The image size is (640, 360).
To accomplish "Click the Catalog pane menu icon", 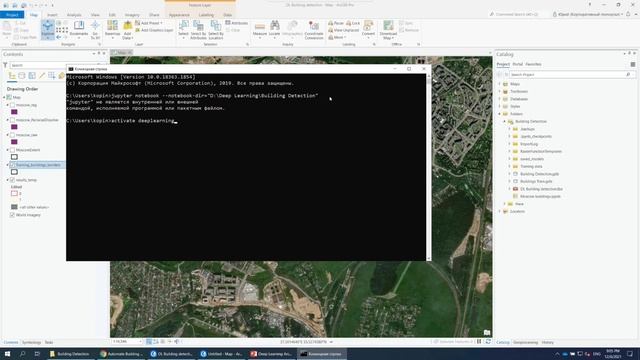I will click(x=633, y=64).
